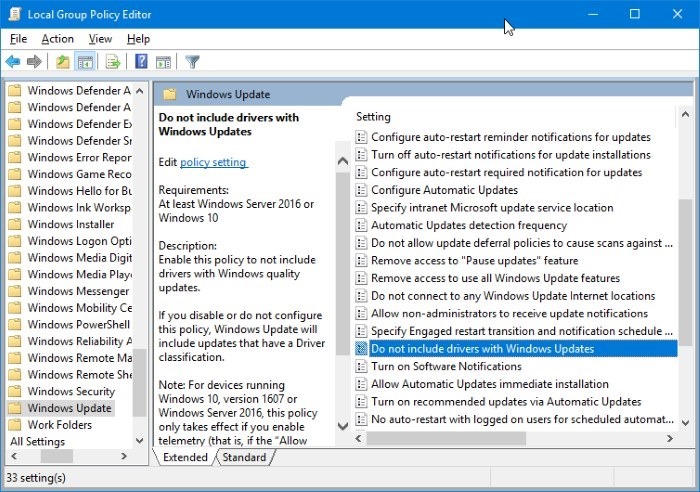700x492 pixels.
Task: Select Remove access to Pause updates feature
Action: coord(475,261)
